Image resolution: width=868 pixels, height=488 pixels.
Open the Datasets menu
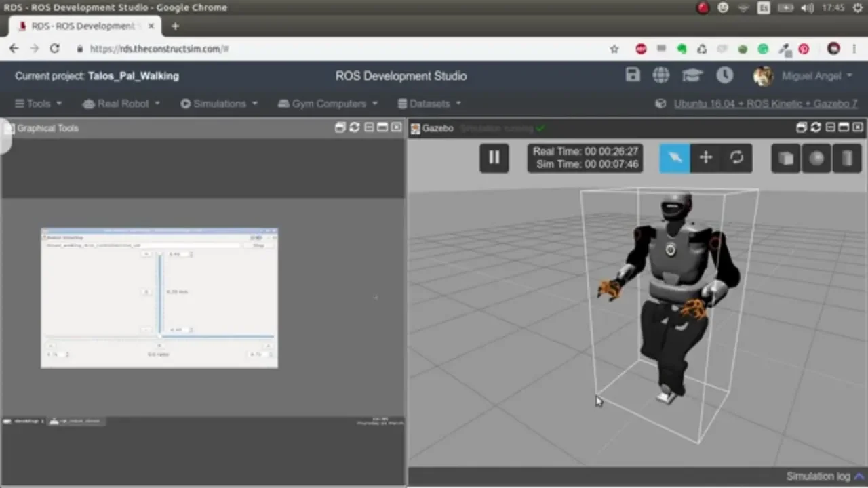tap(429, 104)
